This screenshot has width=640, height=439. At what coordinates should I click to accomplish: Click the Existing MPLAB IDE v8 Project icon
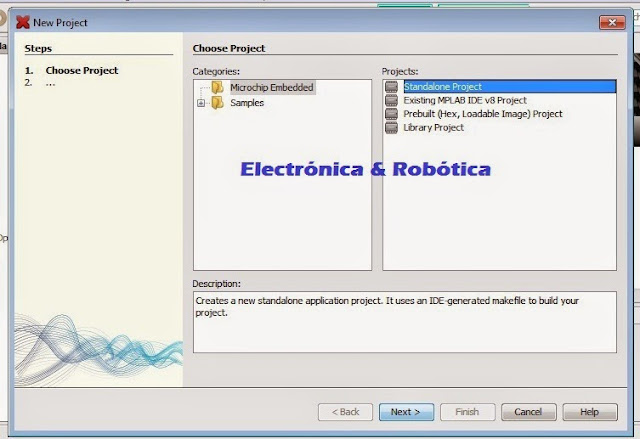pyautogui.click(x=391, y=100)
